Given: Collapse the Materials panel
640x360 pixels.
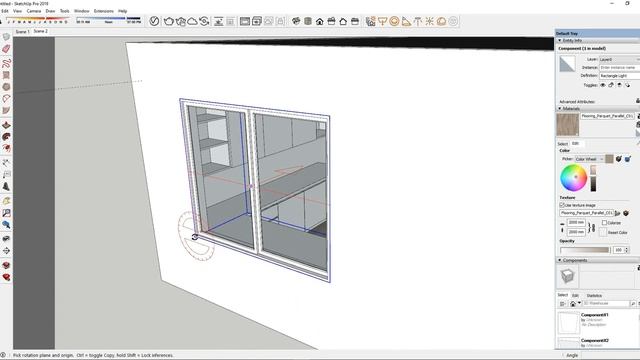Looking at the screenshot, I should pyautogui.click(x=560, y=109).
